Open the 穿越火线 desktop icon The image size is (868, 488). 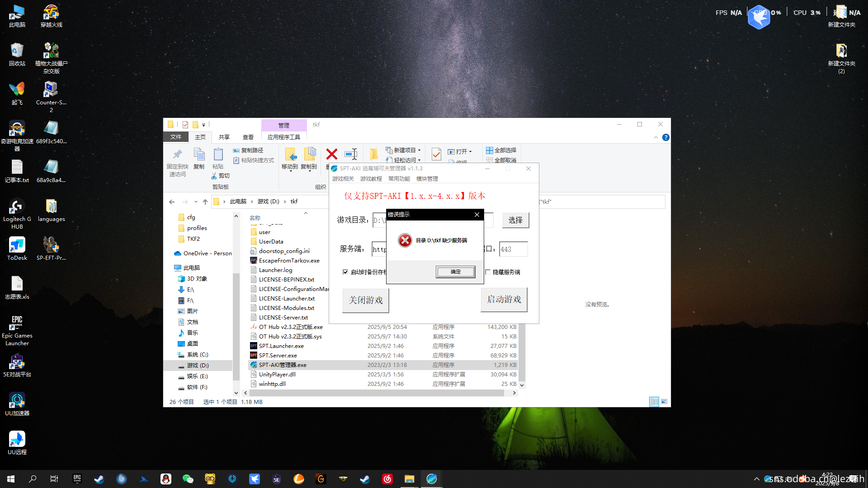tap(51, 15)
